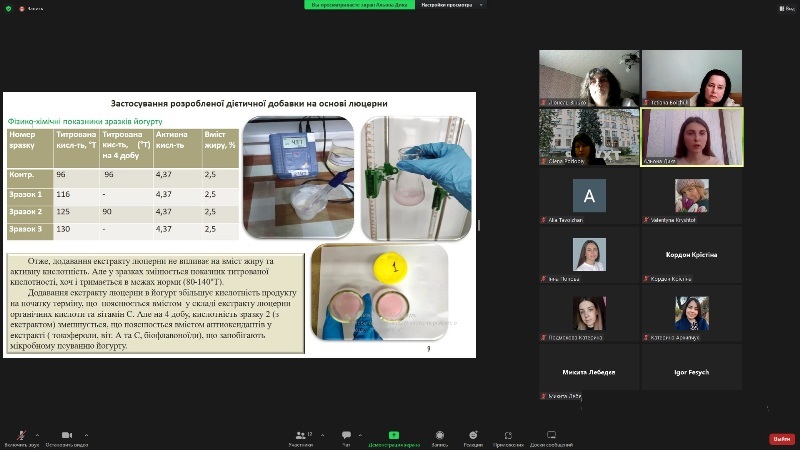Viewport: 800px width, 450px height.
Task: Click the 'Фізико-хімічні показники зразків йогурту' heading
Action: click(x=85, y=121)
